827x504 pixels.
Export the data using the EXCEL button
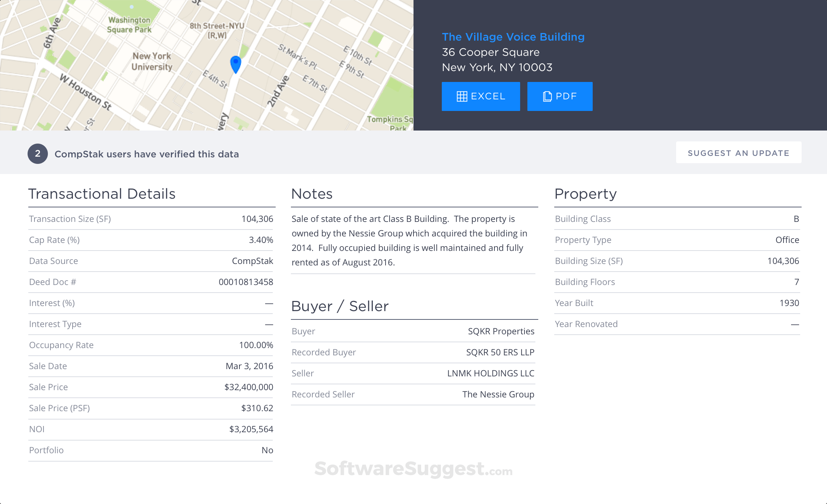point(481,96)
